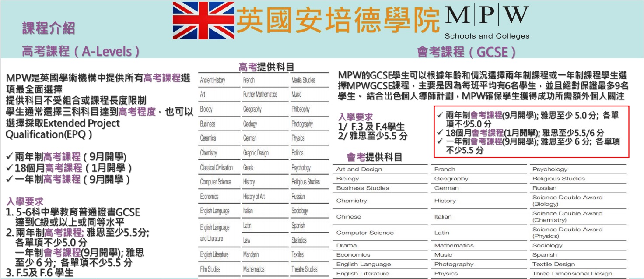
Task: Click the 2/ 雅思至少5.5 分 requirement
Action: pos(373,136)
